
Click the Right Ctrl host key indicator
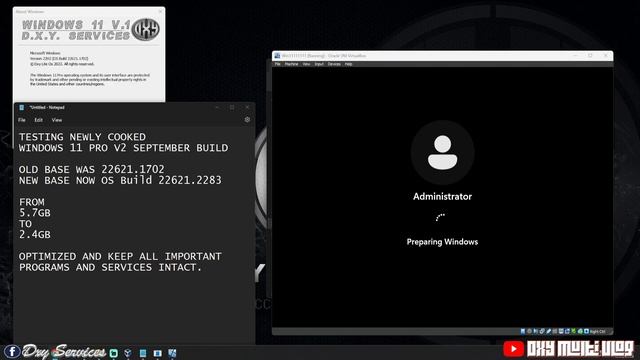click(598, 331)
